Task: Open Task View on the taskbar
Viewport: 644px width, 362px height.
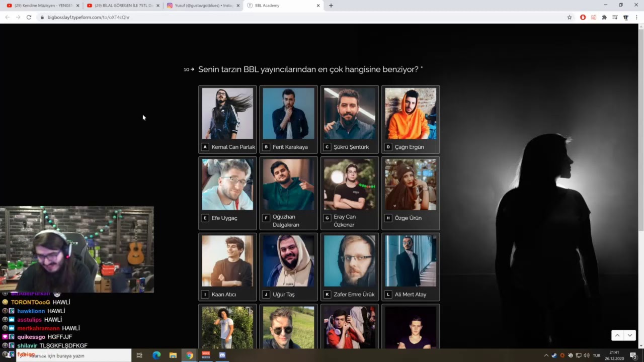Action: (x=139, y=355)
